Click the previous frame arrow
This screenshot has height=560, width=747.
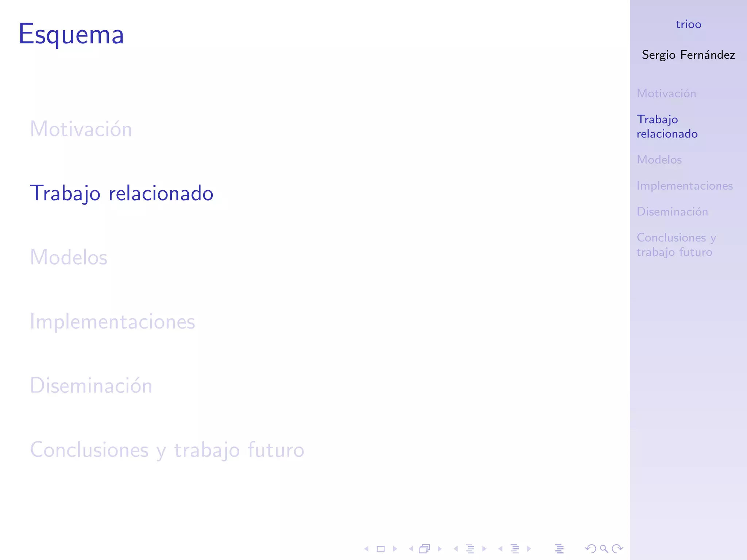pos(411,549)
